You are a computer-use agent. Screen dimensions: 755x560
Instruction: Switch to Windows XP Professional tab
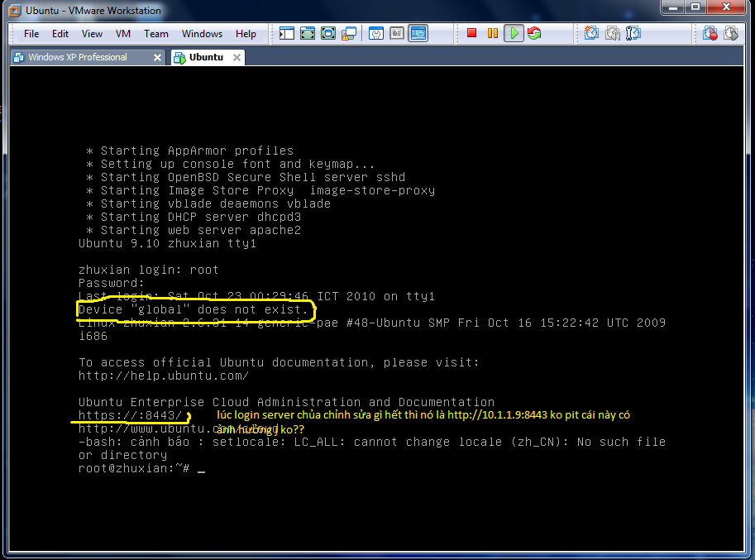[88, 57]
